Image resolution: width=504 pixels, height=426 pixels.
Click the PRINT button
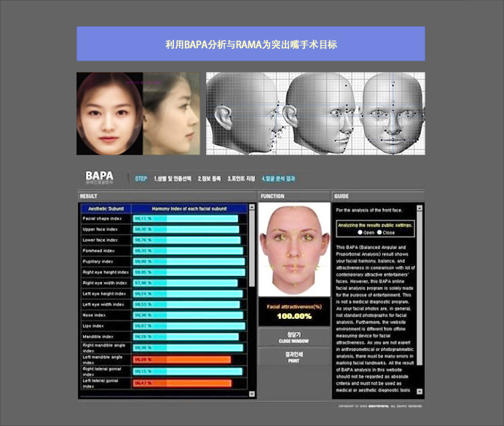coord(294,357)
